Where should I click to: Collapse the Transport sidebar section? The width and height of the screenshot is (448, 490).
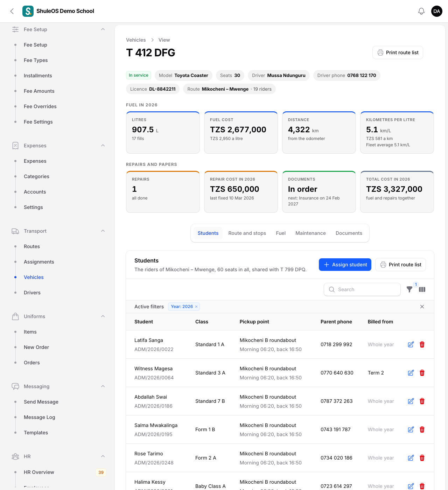click(103, 231)
